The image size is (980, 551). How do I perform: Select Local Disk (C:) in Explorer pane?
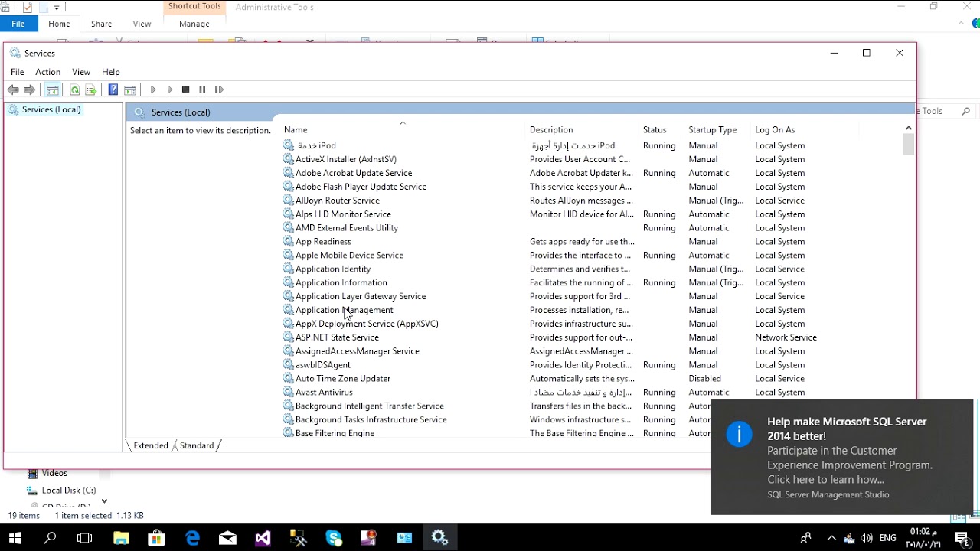[68, 491]
